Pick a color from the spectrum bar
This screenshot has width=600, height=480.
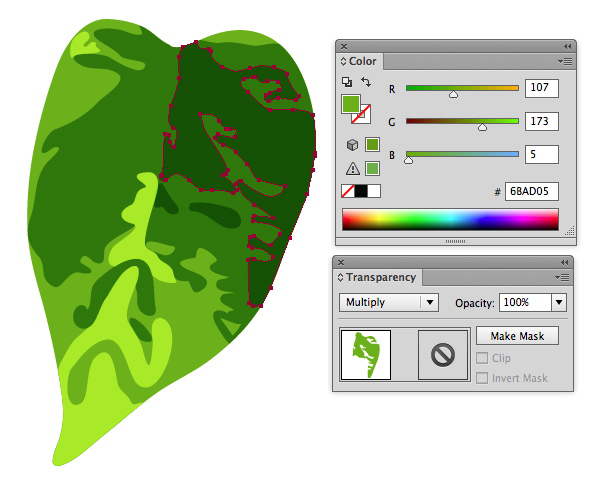click(450, 219)
